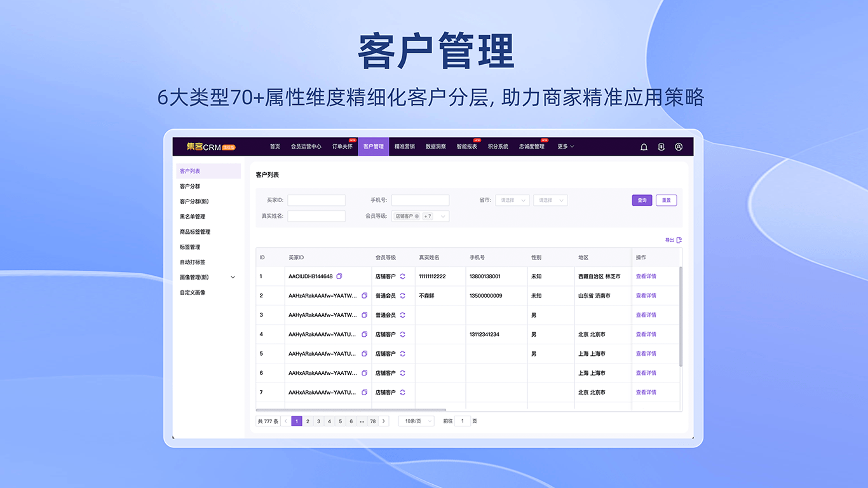Refresh member level icon in row 6
This screenshot has width=868, height=488.
(402, 373)
